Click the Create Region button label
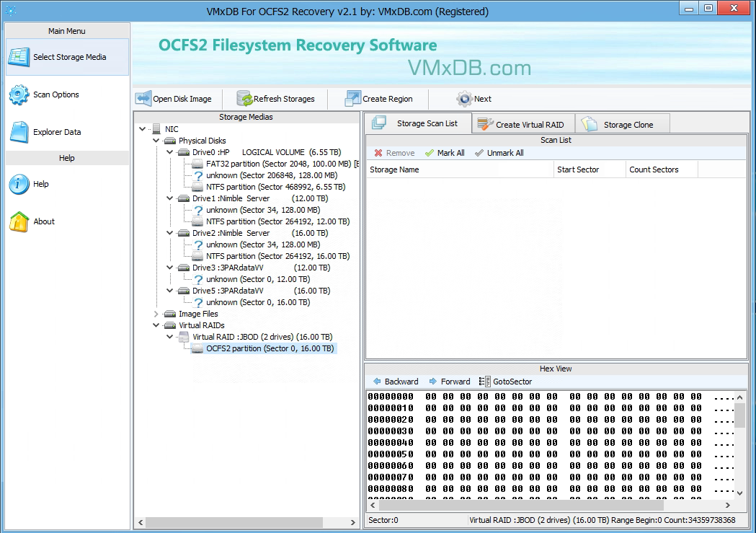756x533 pixels. point(388,99)
